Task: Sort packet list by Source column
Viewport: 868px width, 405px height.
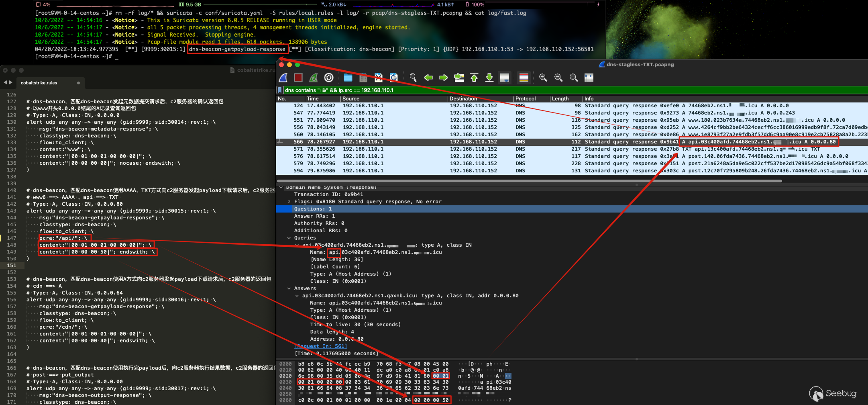Action: point(394,98)
